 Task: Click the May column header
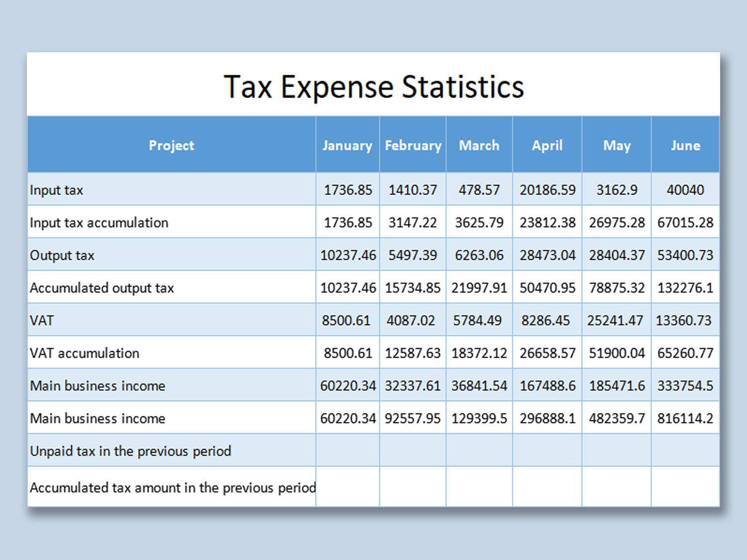point(617,145)
